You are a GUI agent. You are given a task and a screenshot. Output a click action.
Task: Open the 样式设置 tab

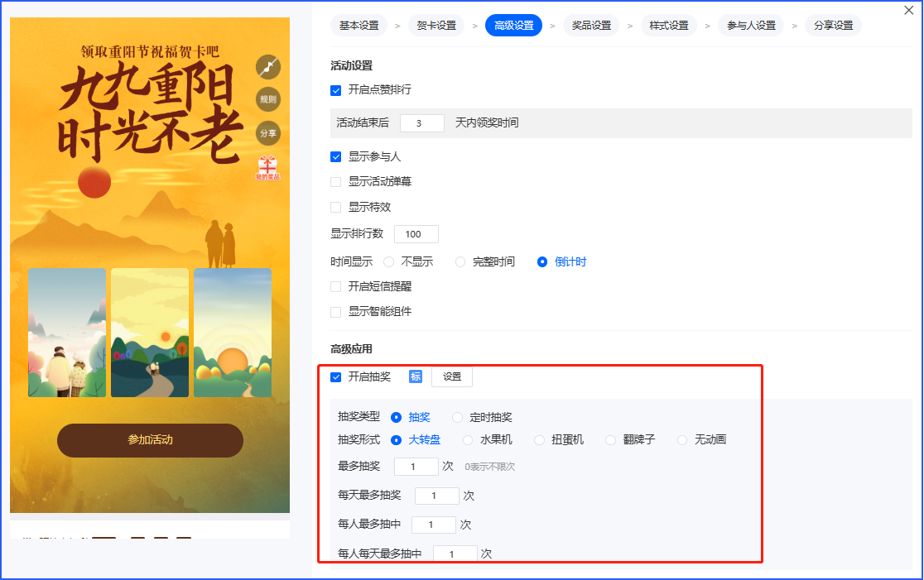click(x=669, y=26)
